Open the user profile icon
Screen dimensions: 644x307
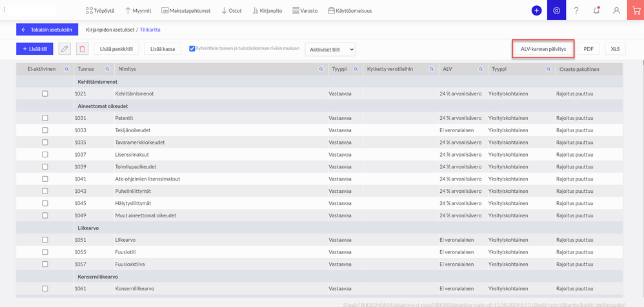click(x=616, y=11)
